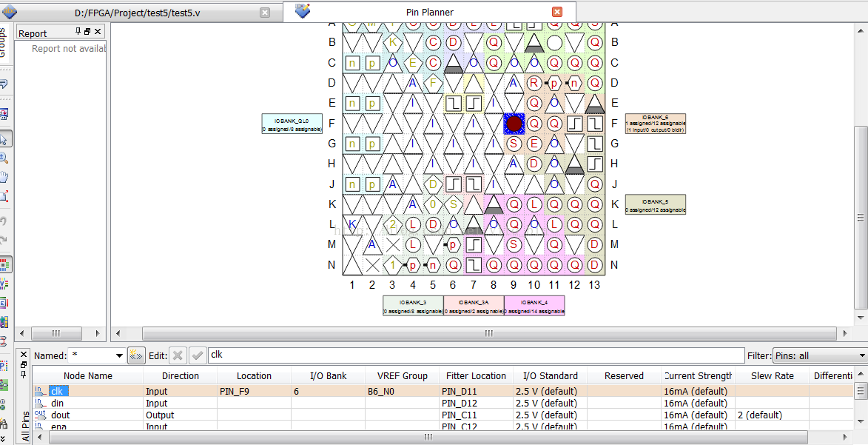The width and height of the screenshot is (868, 445).
Task: Click the Fitter Location column header
Action: coord(476,375)
